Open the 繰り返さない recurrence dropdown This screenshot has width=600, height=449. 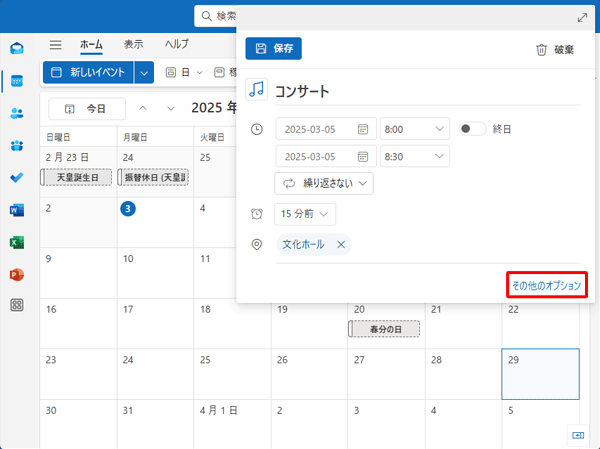point(324,184)
